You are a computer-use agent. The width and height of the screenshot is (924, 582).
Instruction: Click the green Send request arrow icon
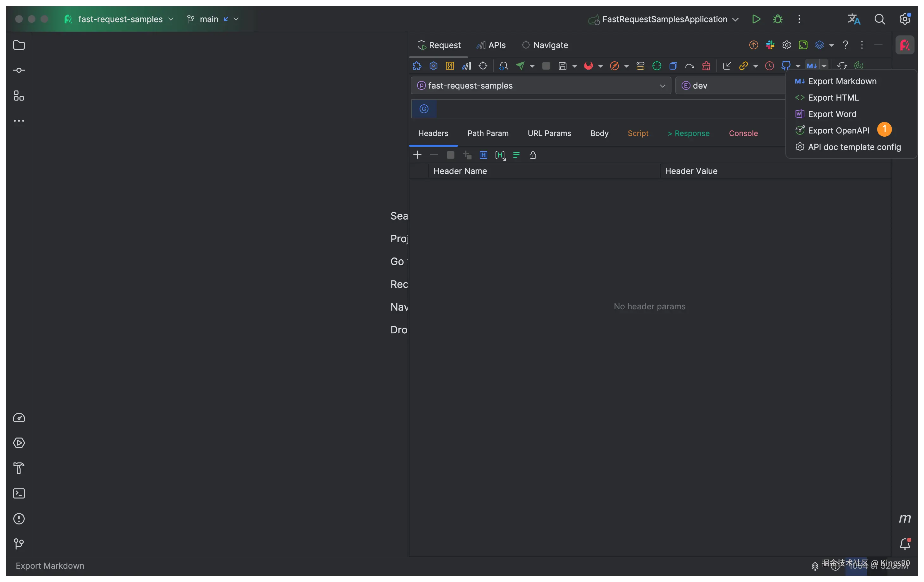click(x=520, y=66)
